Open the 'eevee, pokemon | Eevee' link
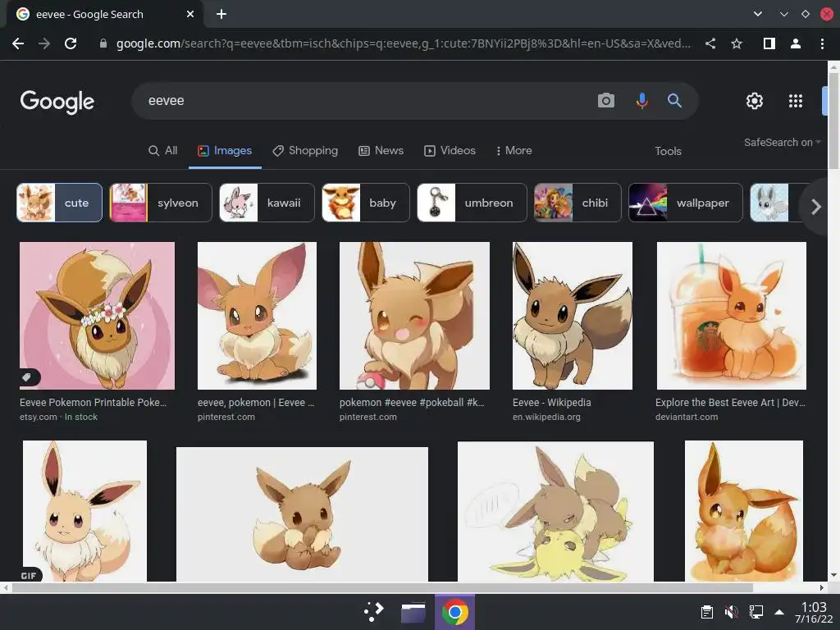This screenshot has width=840, height=630. click(x=256, y=402)
